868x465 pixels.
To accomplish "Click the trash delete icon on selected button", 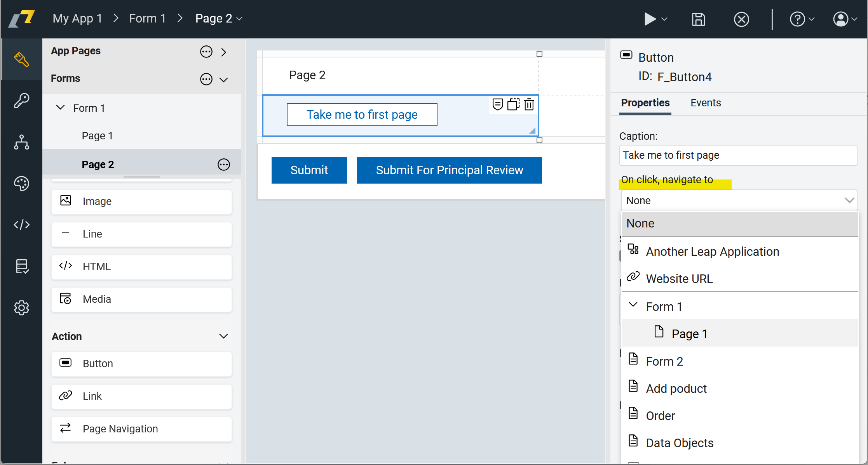I will (529, 104).
